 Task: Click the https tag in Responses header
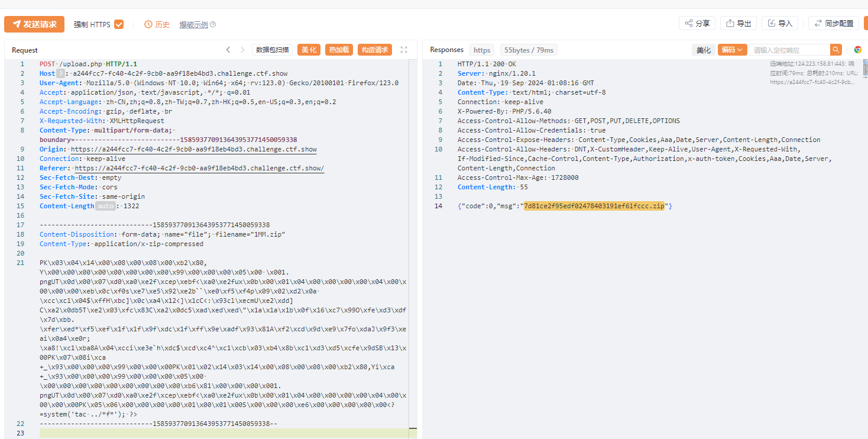click(x=482, y=50)
